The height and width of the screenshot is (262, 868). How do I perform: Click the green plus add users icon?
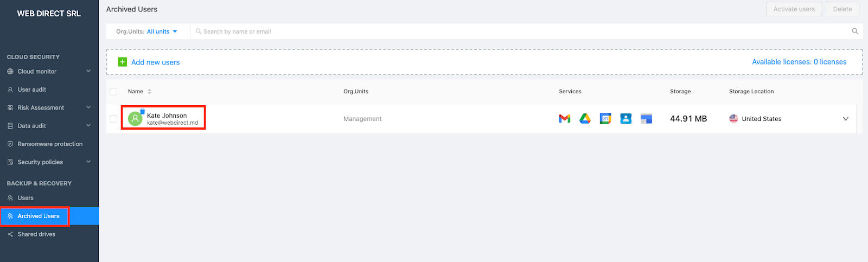coord(123,62)
